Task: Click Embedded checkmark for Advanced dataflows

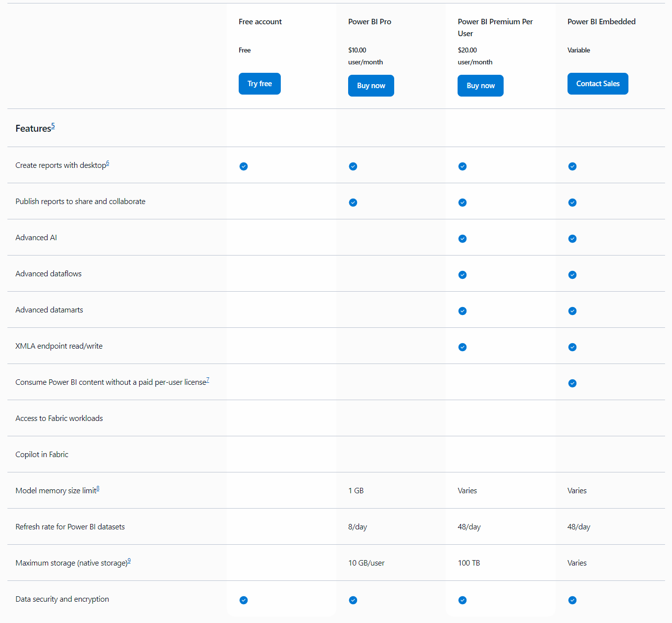Action: pos(572,275)
